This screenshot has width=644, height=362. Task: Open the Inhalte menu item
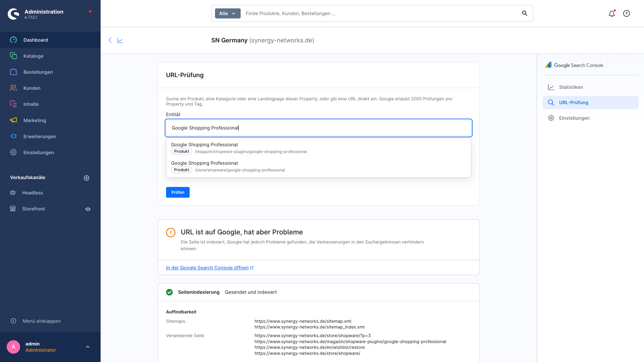click(50, 104)
